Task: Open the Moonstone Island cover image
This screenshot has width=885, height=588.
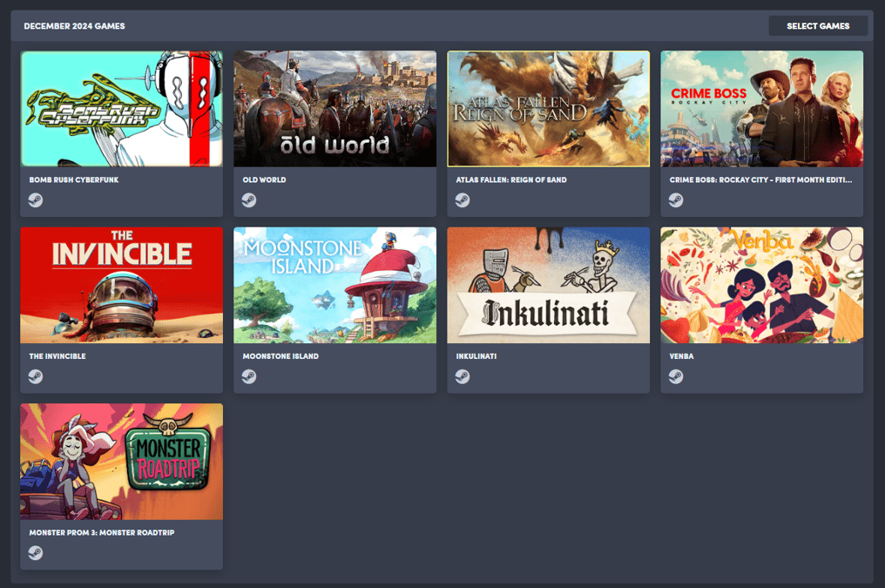Action: point(334,285)
